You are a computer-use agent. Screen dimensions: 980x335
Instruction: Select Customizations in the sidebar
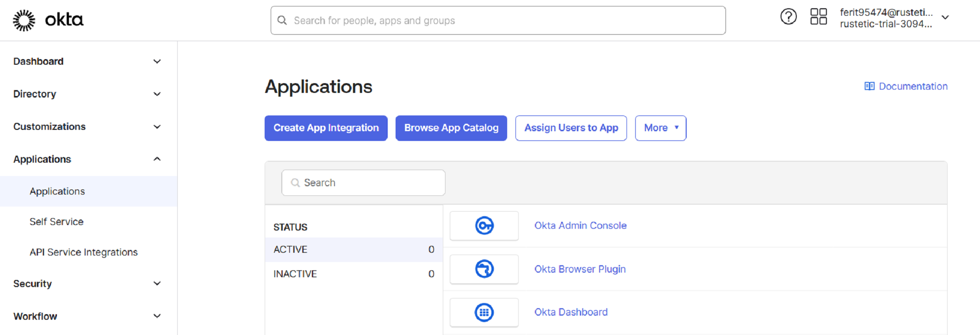(x=50, y=127)
